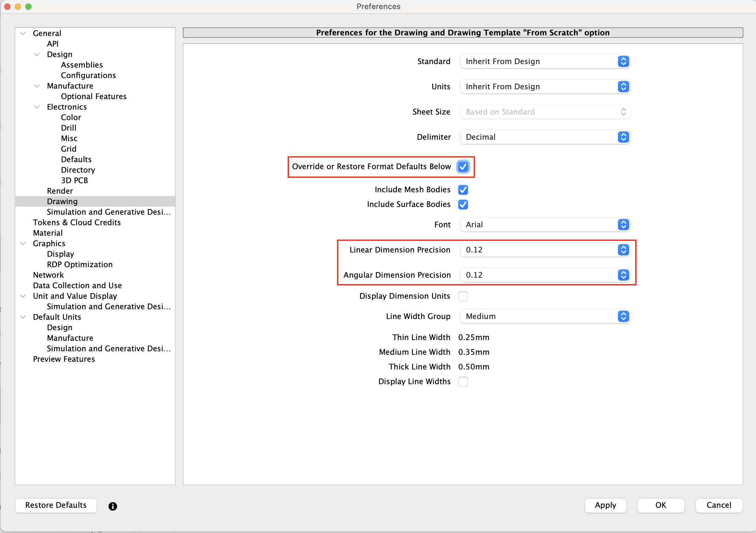This screenshot has height=533, width=756.
Task: Collapse the Electronics section chevron
Action: [37, 107]
